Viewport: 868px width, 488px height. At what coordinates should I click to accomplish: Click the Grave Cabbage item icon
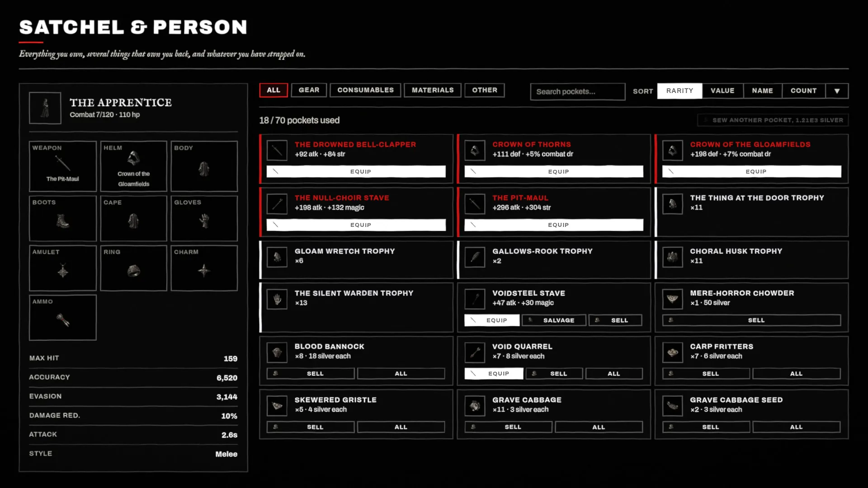[475, 406]
